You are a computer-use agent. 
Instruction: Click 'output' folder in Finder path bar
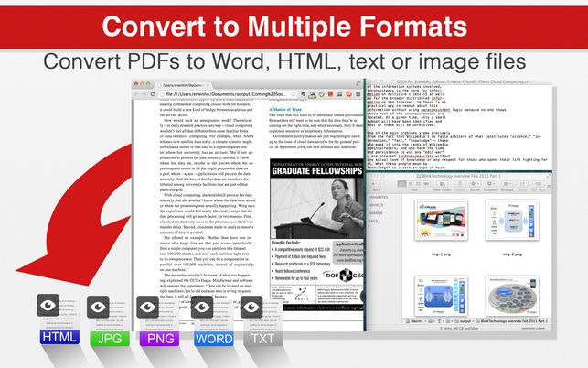tap(462, 321)
